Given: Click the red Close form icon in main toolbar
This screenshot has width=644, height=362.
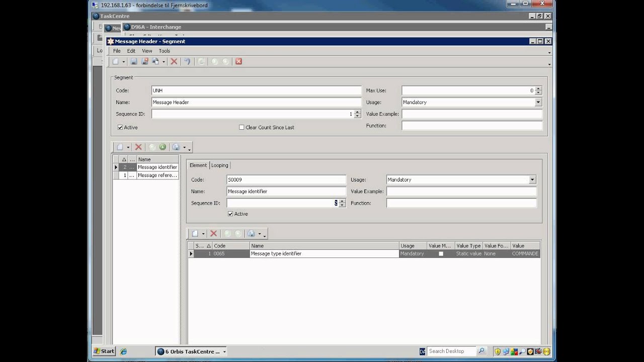Looking at the screenshot, I should [238, 61].
